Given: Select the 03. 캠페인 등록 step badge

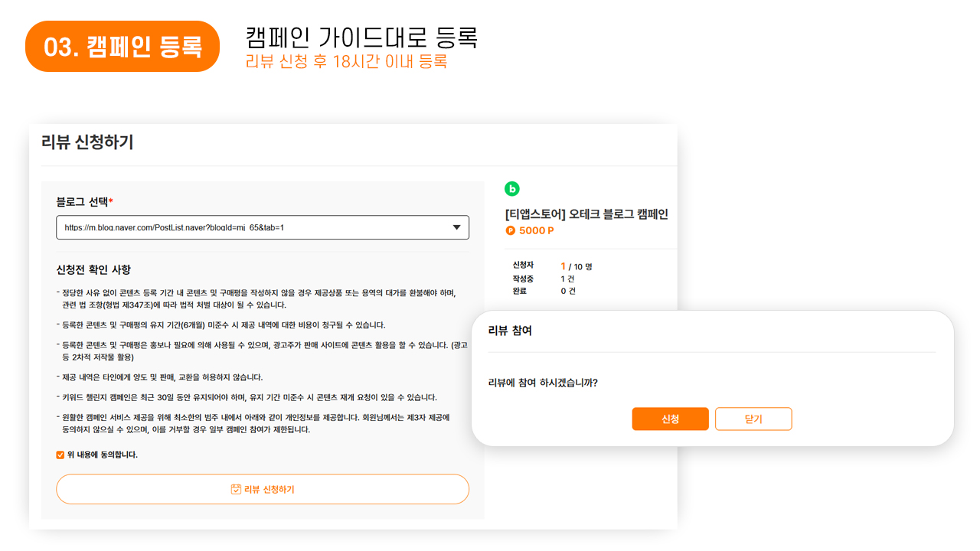Looking at the screenshot, I should click(122, 47).
